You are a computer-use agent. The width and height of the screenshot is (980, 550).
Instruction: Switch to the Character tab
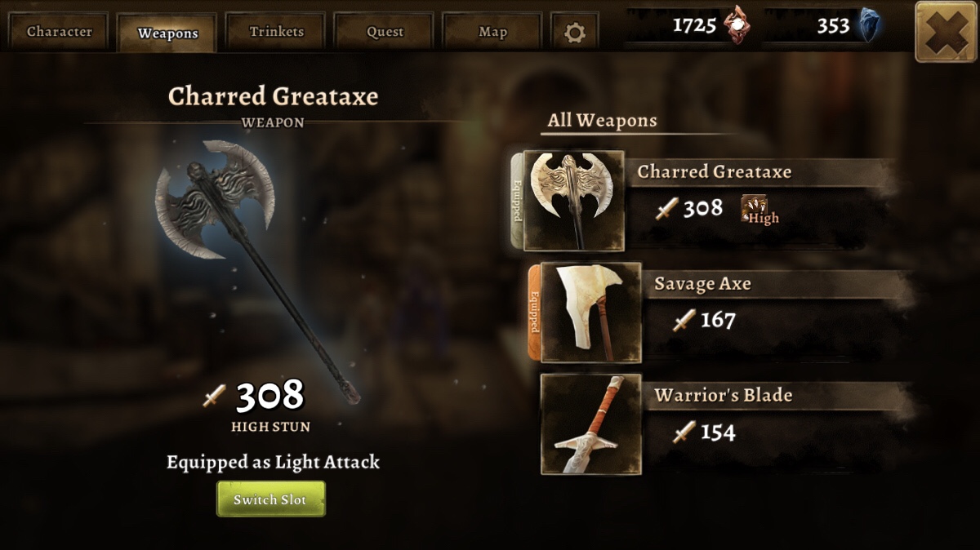[x=59, y=32]
